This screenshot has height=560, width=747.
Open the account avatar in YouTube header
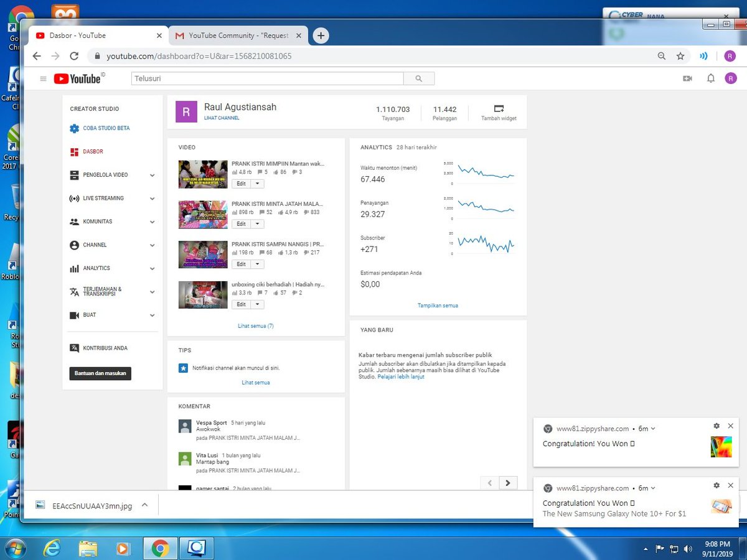click(731, 78)
